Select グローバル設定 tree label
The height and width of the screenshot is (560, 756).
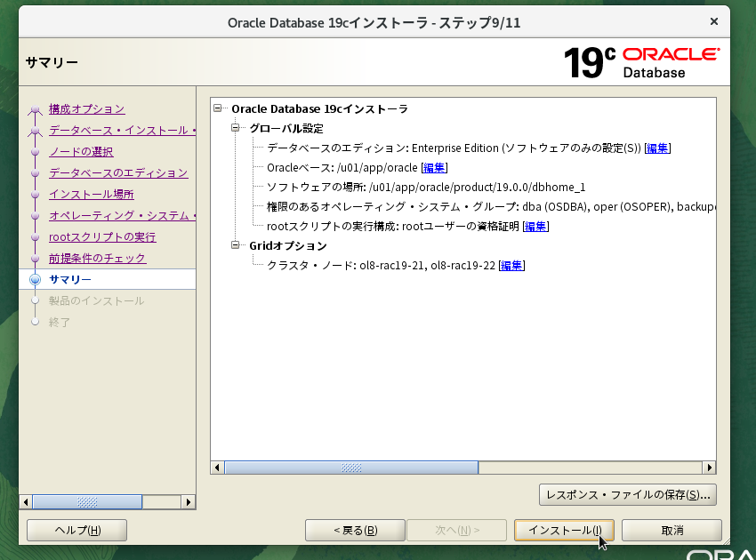[x=286, y=128]
